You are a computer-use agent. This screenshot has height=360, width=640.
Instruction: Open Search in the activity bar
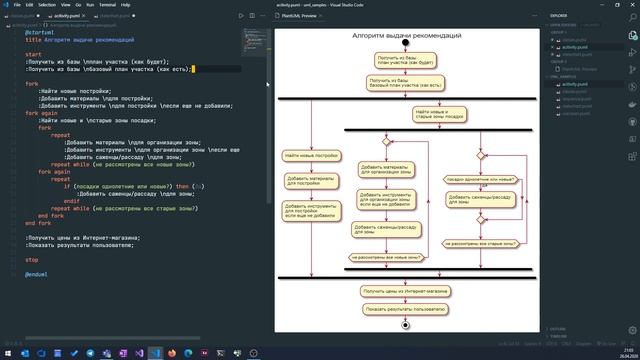(632, 18)
